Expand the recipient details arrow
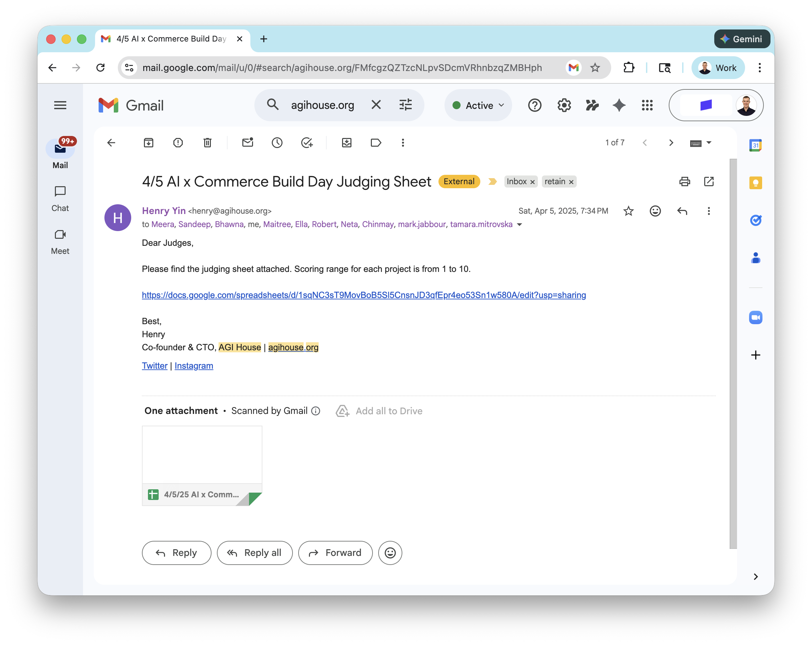This screenshot has width=812, height=645. pyautogui.click(x=520, y=224)
